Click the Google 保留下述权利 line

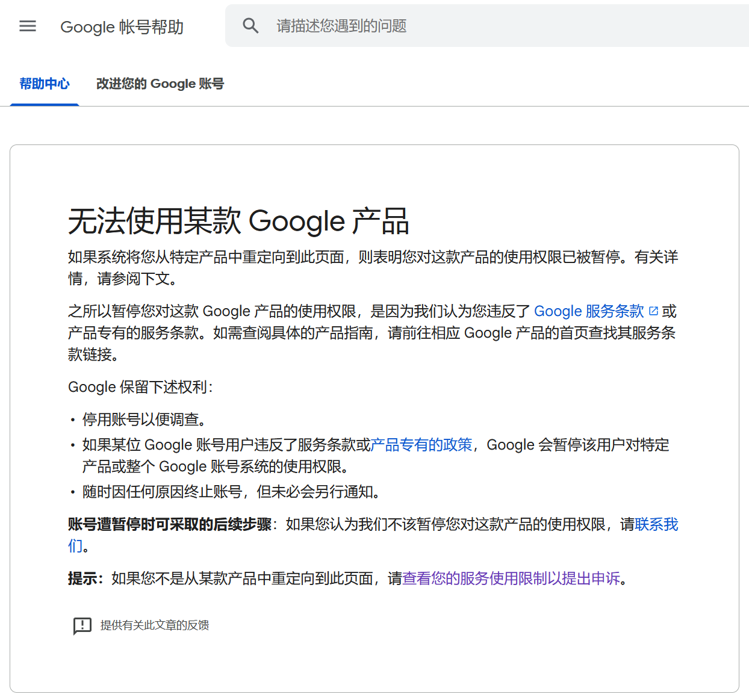click(x=140, y=387)
